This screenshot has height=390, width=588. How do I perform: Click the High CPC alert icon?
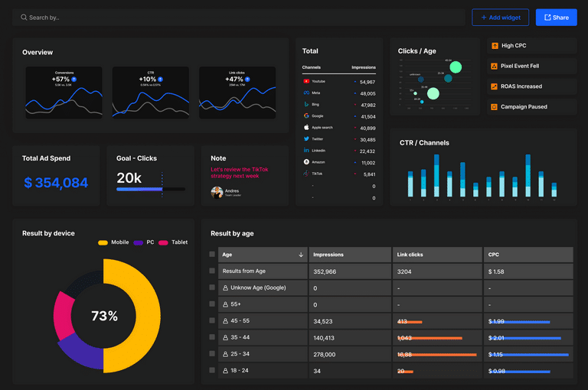[x=495, y=46]
